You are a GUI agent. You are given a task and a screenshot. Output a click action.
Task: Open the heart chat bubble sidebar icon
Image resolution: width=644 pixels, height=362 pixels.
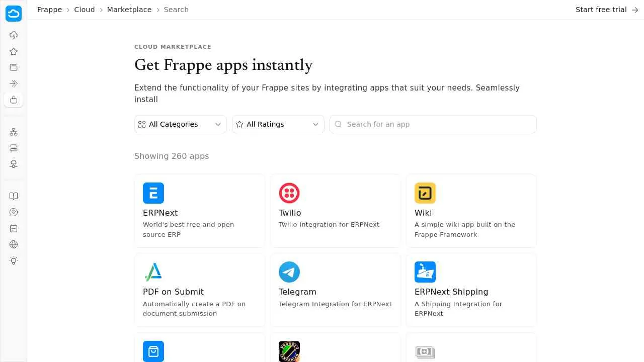[x=14, y=212]
